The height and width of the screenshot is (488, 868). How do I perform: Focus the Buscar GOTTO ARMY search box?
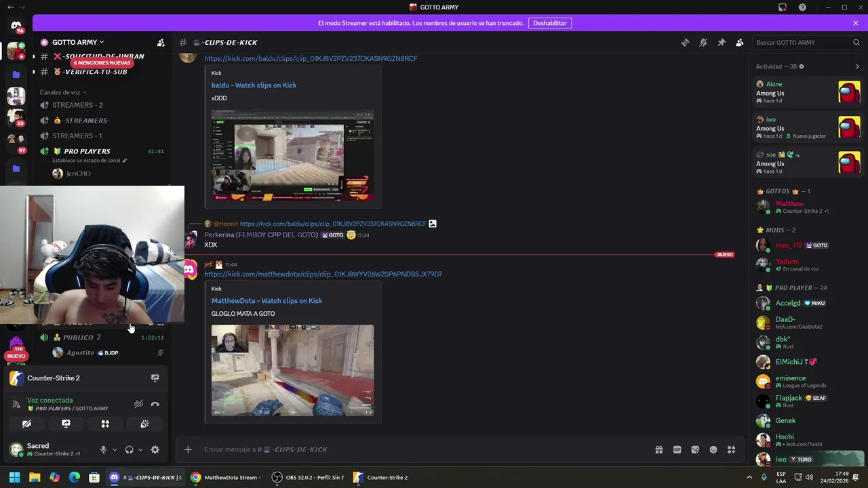click(807, 42)
